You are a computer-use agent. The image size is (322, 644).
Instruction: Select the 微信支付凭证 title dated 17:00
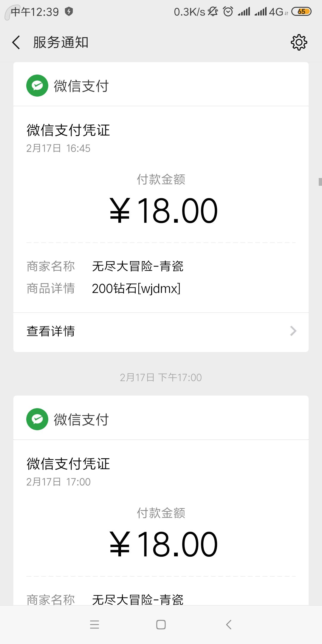pyautogui.click(x=68, y=464)
